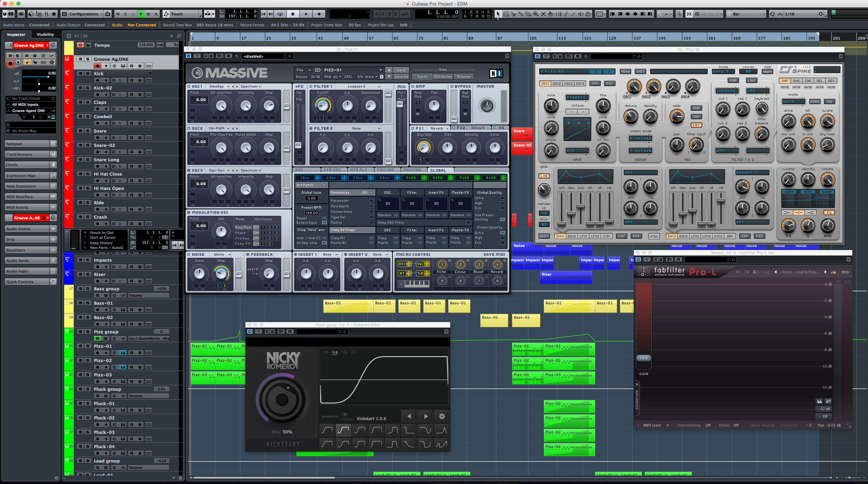Solo the Snare Long track
This screenshot has height=484, width=868.
(x=88, y=160)
